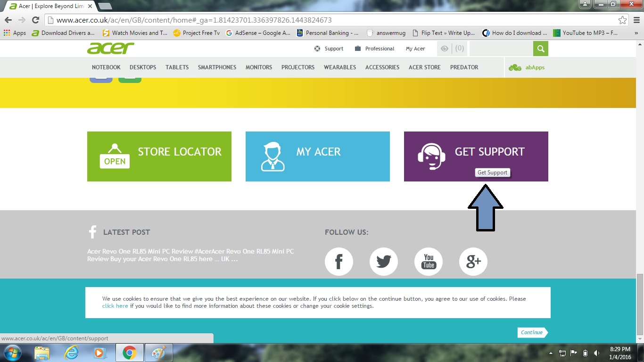Click the abApps cloud icon

tap(515, 67)
